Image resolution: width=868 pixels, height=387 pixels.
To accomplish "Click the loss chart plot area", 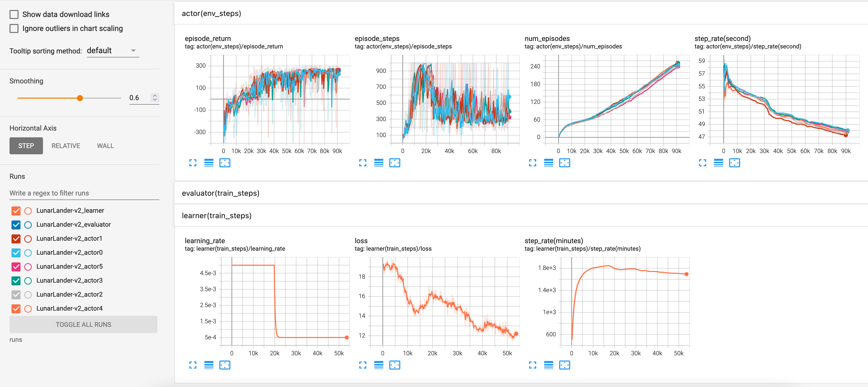I will coord(445,302).
